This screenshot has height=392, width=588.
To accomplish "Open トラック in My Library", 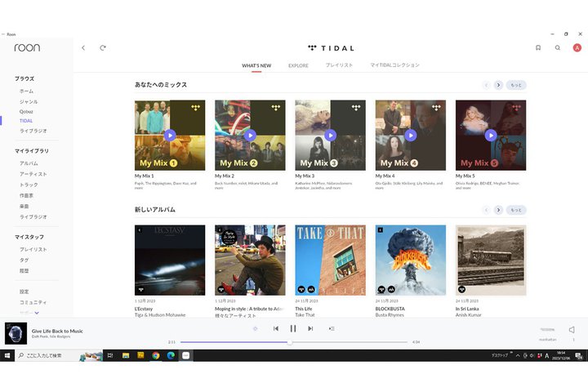I will point(29,185).
